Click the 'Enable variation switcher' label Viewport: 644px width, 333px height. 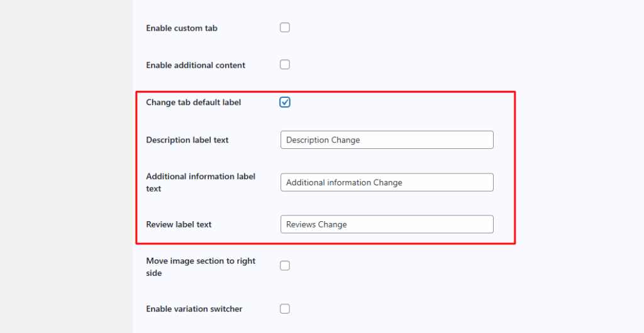(194, 308)
